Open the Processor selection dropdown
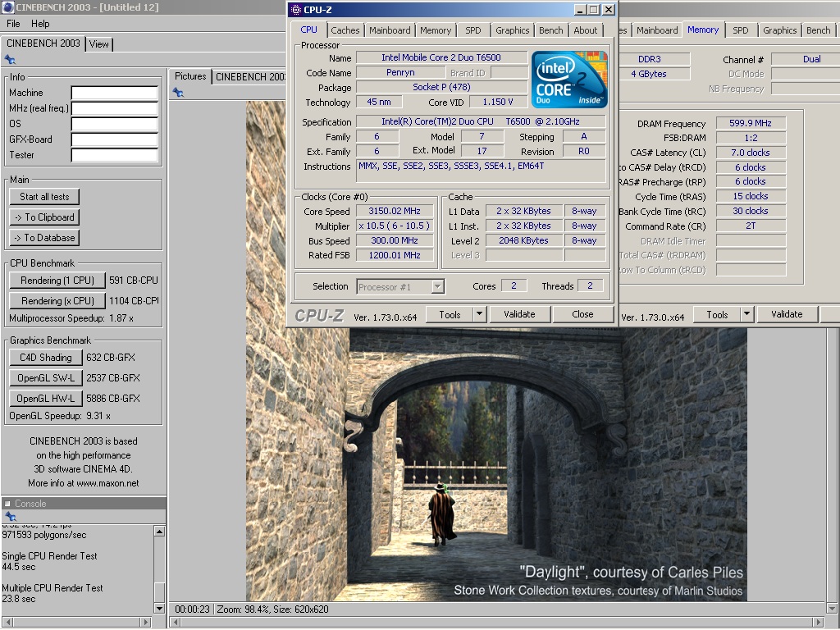This screenshot has height=630, width=840. point(438,286)
